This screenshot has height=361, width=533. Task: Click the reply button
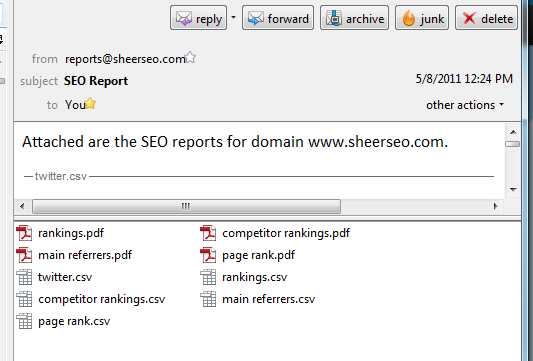(199, 18)
